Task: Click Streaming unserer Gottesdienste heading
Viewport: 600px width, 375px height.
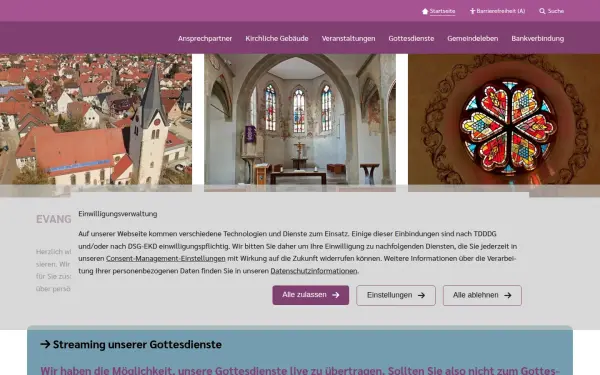Action: [137, 344]
